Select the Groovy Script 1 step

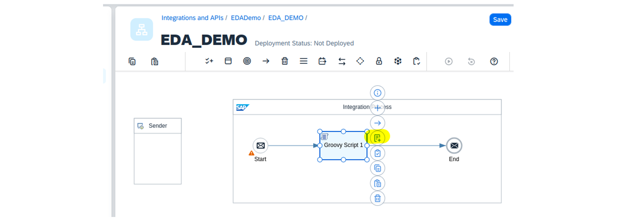click(343, 145)
